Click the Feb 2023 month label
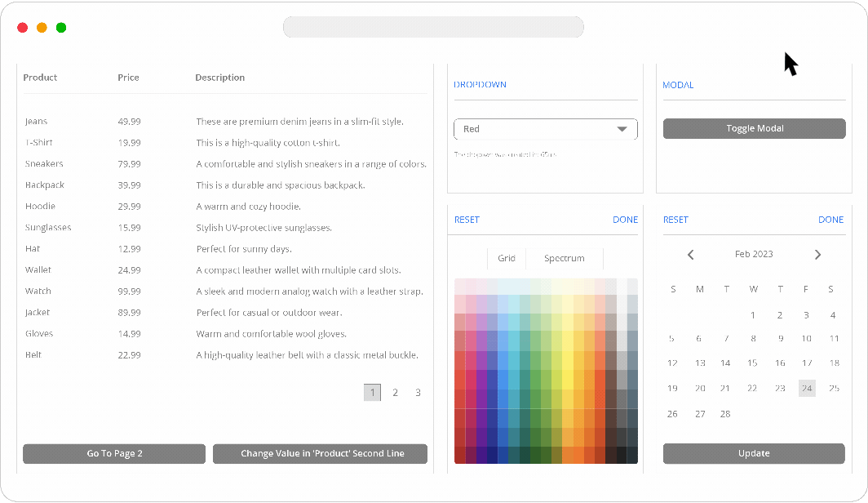 (754, 254)
